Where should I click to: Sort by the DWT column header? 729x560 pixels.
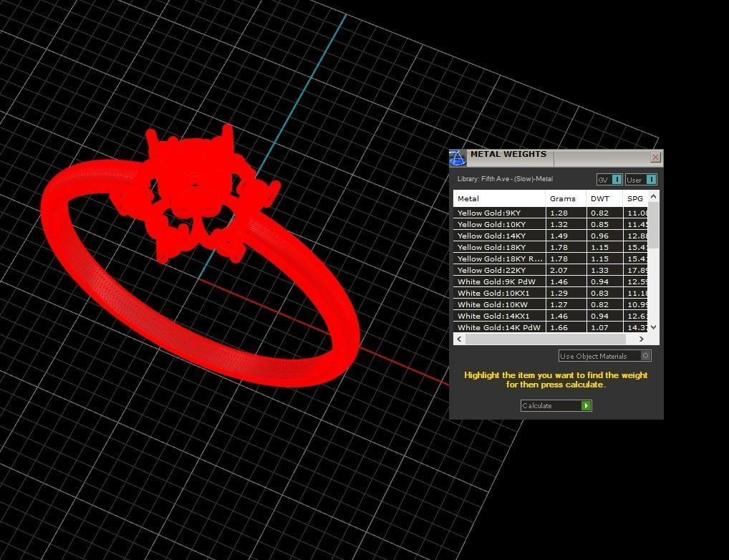point(604,198)
